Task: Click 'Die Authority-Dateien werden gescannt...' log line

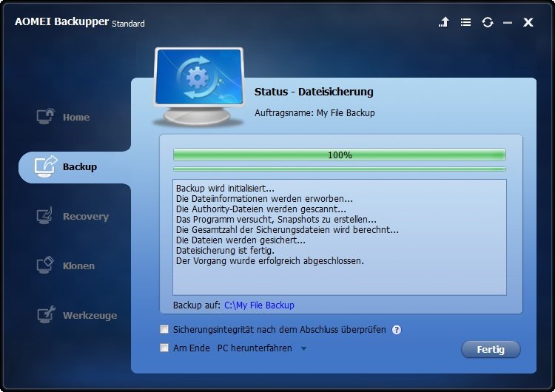Action: click(261, 209)
